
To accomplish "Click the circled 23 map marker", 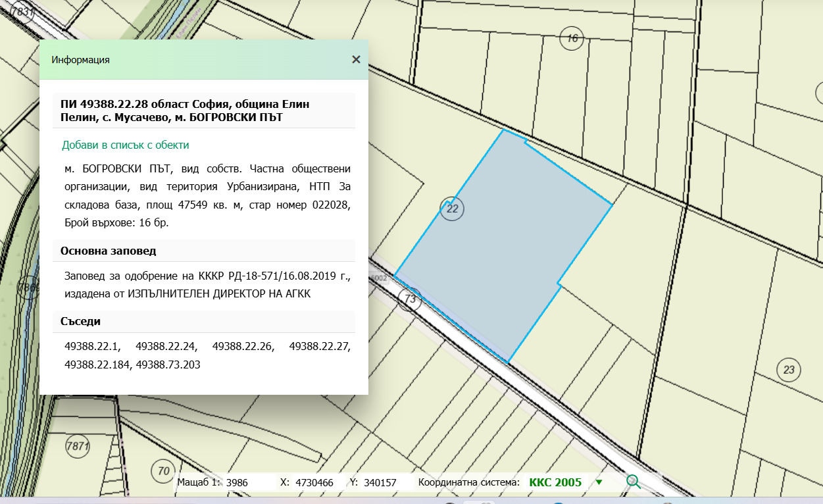I will coord(789,369).
